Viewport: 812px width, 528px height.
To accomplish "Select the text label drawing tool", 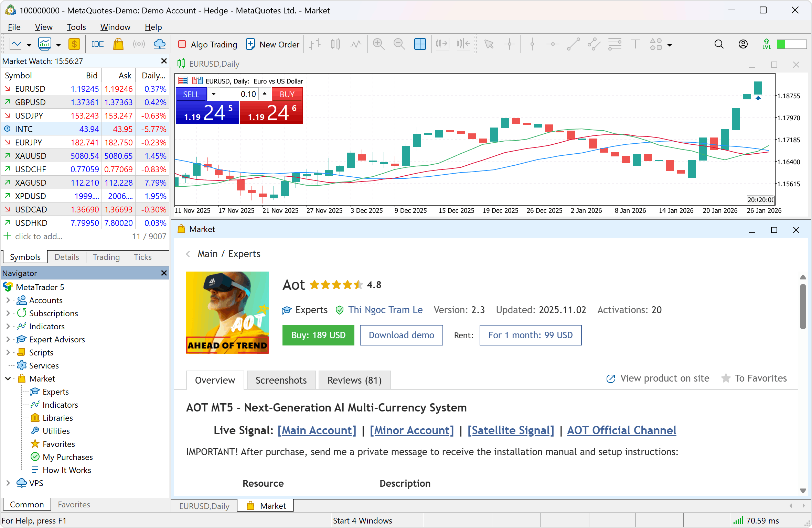I will [x=635, y=44].
